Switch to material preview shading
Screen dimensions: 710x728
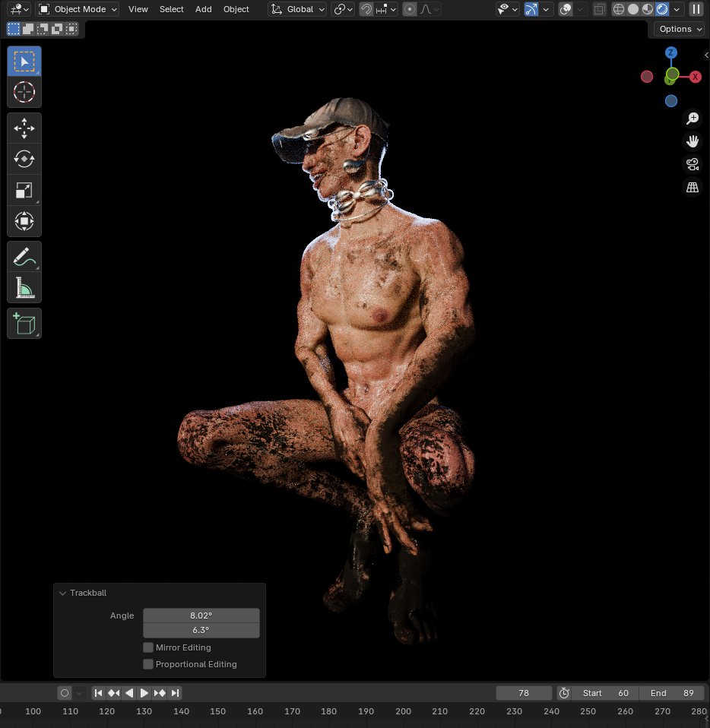click(648, 9)
